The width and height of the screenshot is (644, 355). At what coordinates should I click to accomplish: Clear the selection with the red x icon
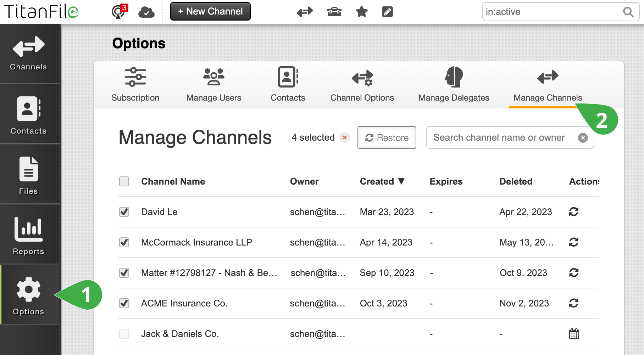[344, 138]
